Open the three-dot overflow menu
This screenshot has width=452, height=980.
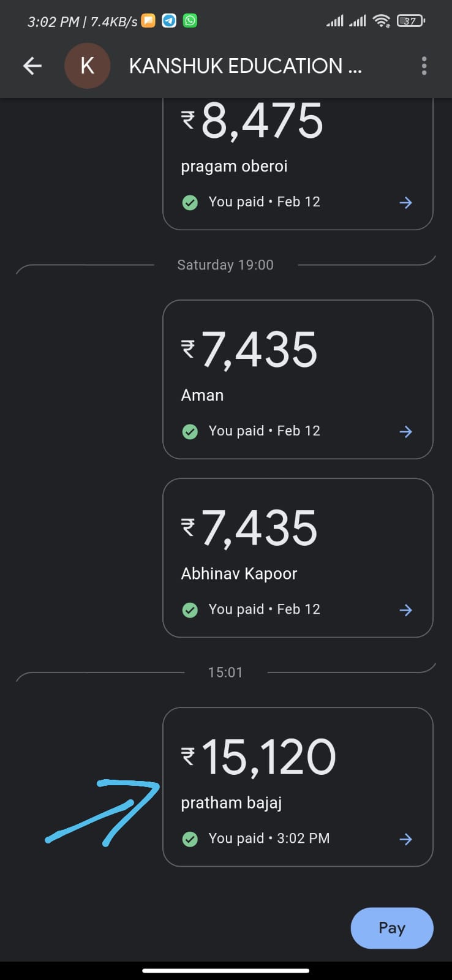pyautogui.click(x=424, y=66)
